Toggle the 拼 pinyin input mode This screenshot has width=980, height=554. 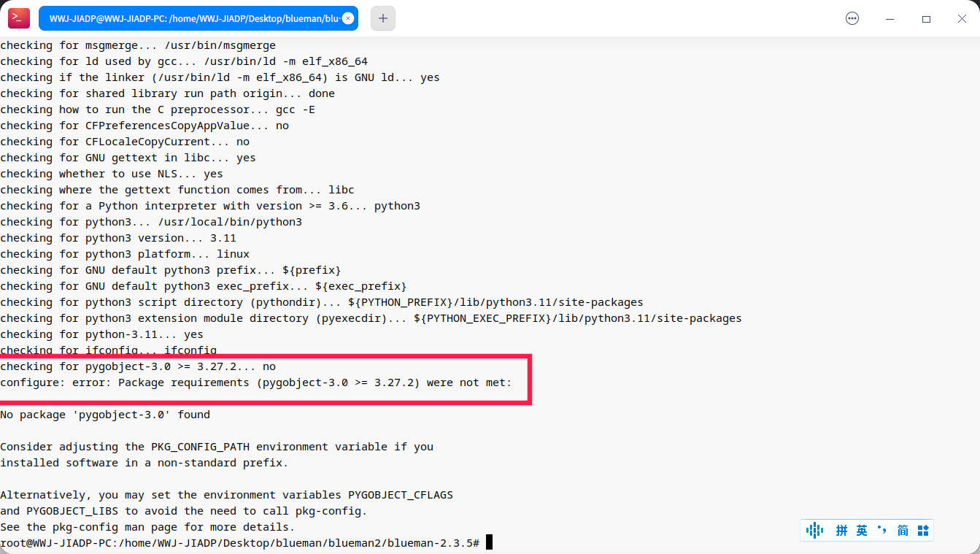(x=841, y=531)
